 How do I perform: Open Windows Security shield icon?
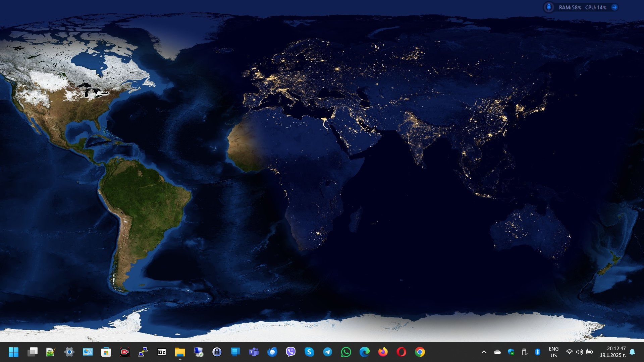point(511,352)
